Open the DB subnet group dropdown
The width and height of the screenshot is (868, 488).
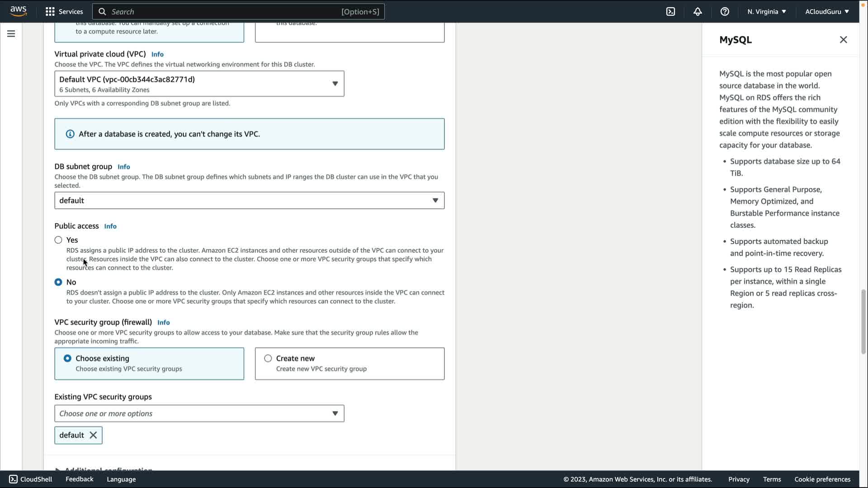click(x=249, y=201)
